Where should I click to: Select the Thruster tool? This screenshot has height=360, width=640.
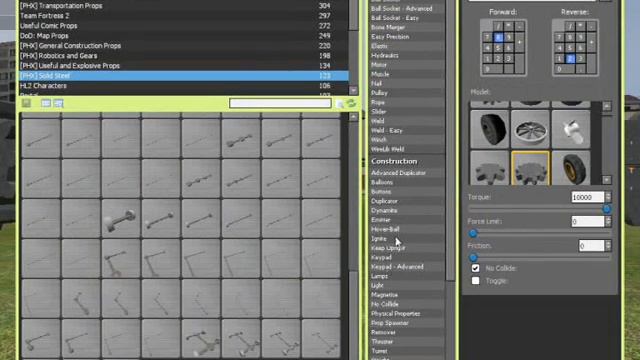pyautogui.click(x=407, y=342)
